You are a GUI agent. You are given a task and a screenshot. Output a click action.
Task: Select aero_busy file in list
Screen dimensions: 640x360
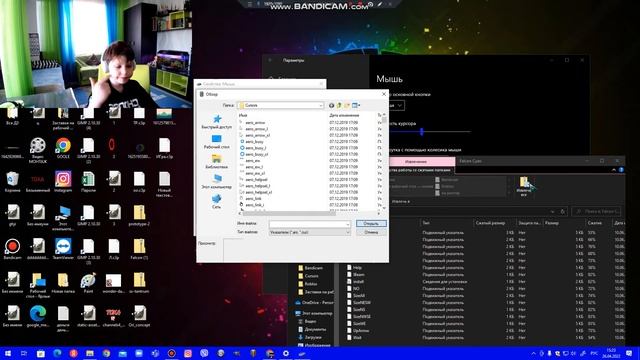(254, 142)
